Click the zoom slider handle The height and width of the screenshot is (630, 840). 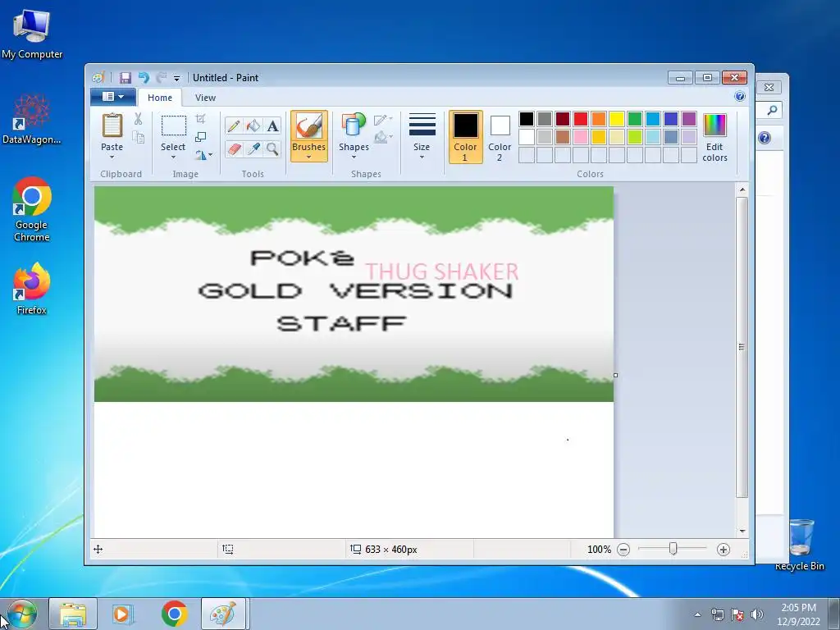673,549
